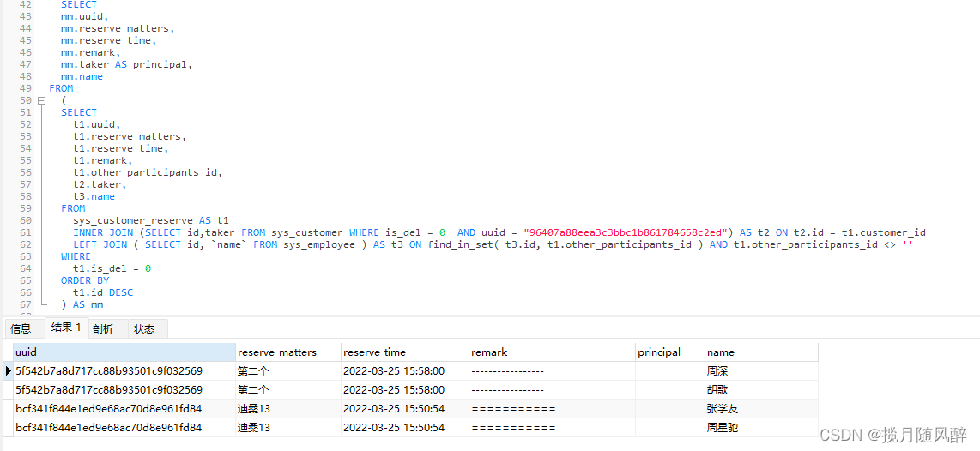Click reserve_time cell in the 周深 row

point(404,371)
